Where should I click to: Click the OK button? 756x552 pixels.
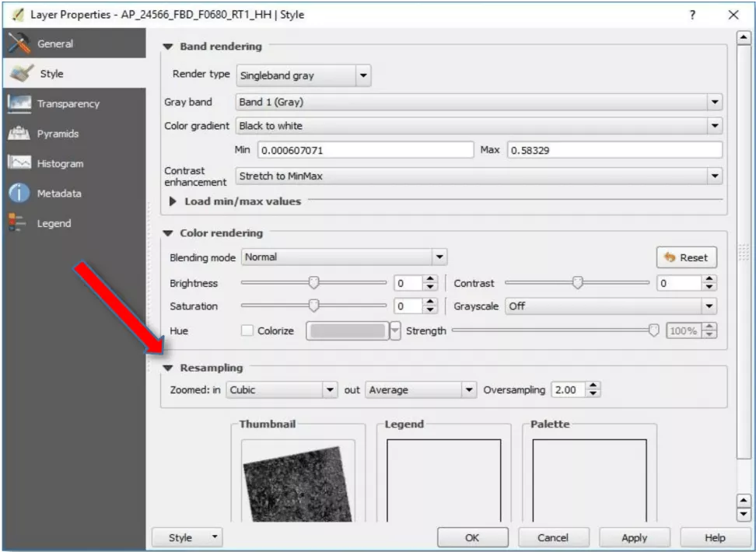[473, 537]
